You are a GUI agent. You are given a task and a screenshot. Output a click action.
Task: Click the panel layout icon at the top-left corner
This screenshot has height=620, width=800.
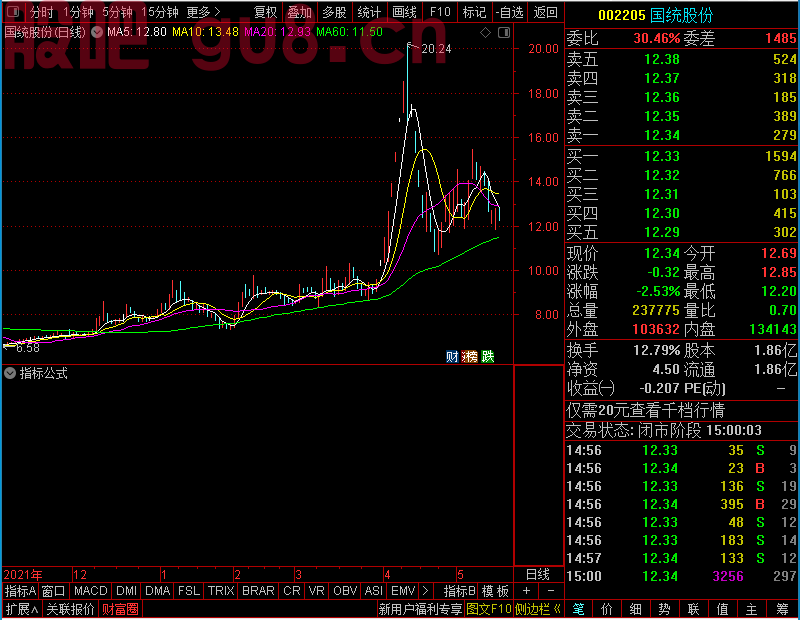coord(13,11)
